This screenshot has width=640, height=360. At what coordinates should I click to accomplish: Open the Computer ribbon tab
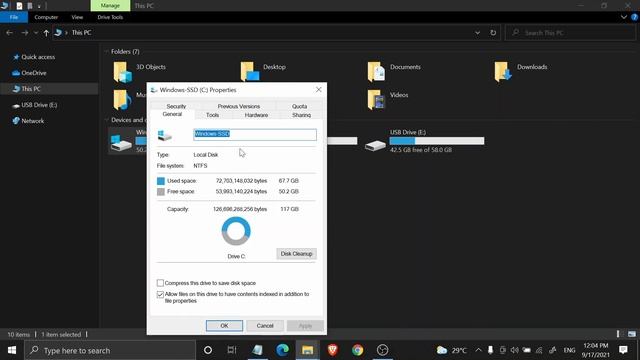point(46,17)
